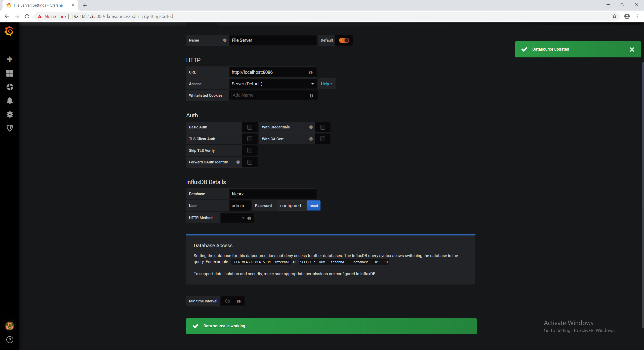This screenshot has width=644, height=350.
Task: Open the Configuration gear icon in sidebar
Action: click(x=10, y=115)
